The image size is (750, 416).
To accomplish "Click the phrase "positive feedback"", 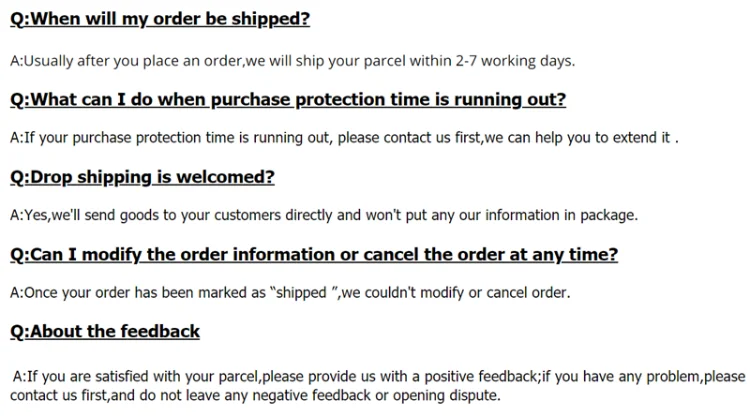I will point(481,377).
